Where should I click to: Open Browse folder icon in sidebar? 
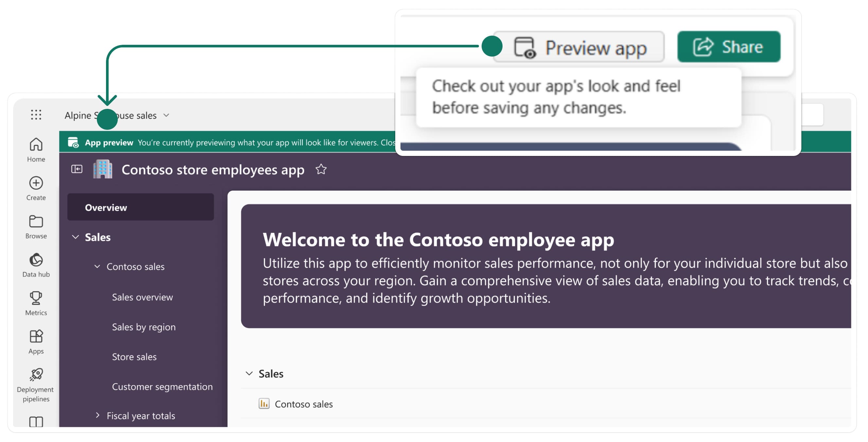point(36,222)
